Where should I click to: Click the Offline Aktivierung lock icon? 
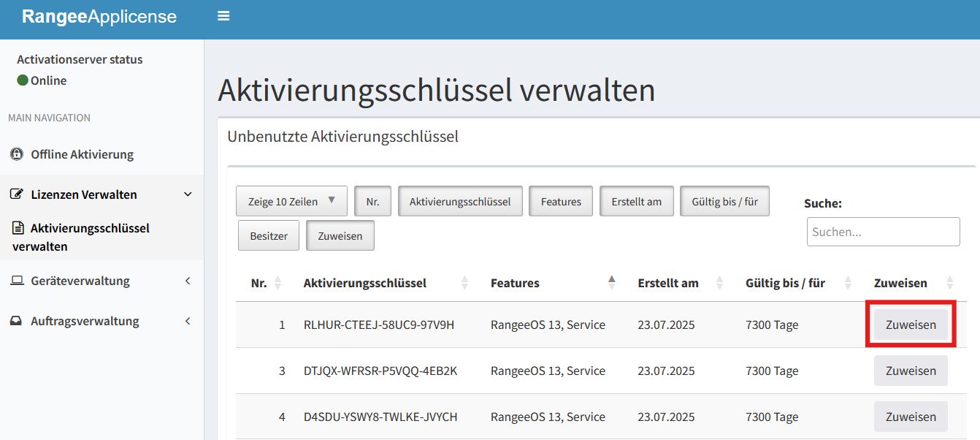click(17, 154)
